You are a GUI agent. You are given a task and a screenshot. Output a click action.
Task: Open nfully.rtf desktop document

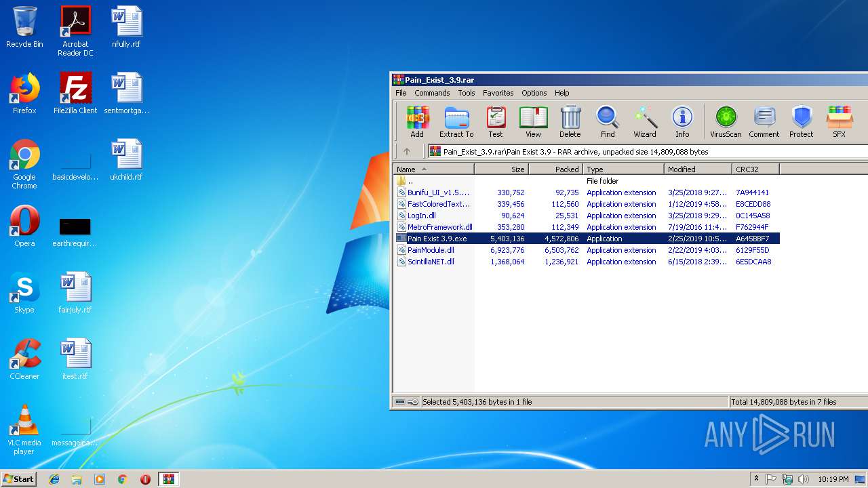126,27
